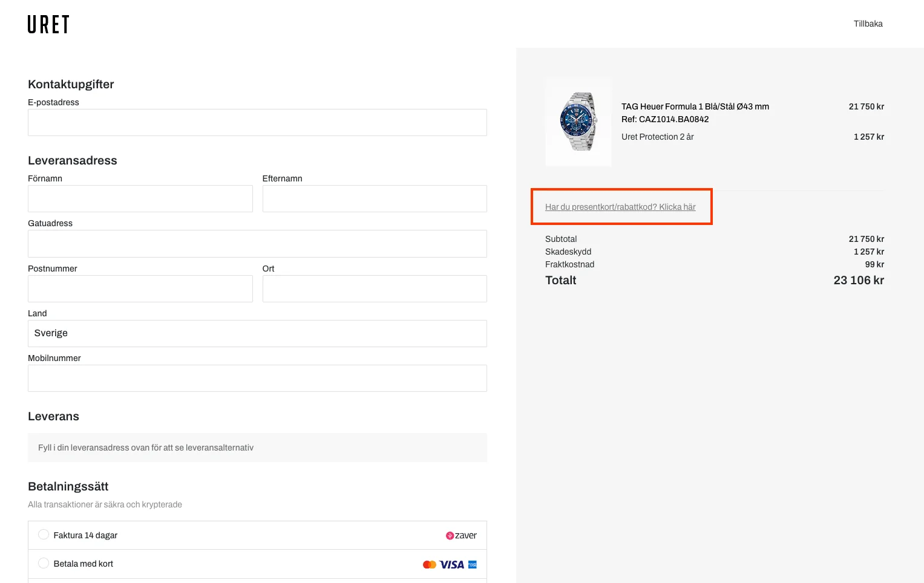
Task: Click the Betalningssätt heading
Action: (68, 486)
